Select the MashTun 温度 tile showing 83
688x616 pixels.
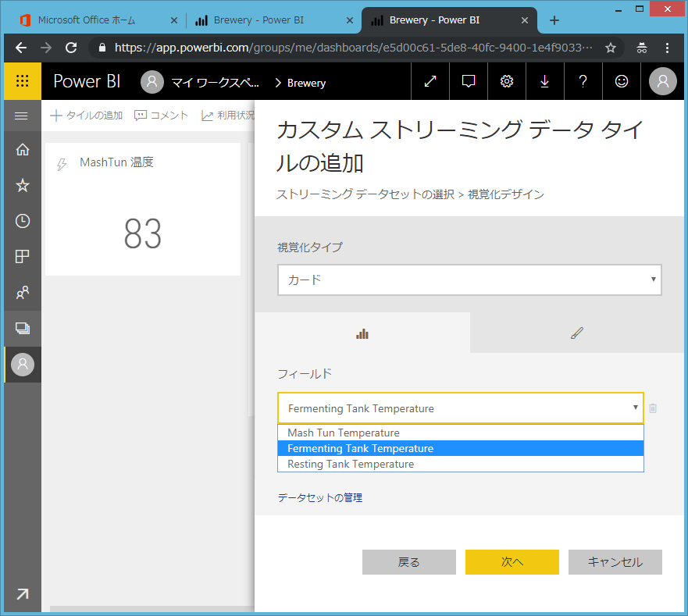click(x=143, y=209)
